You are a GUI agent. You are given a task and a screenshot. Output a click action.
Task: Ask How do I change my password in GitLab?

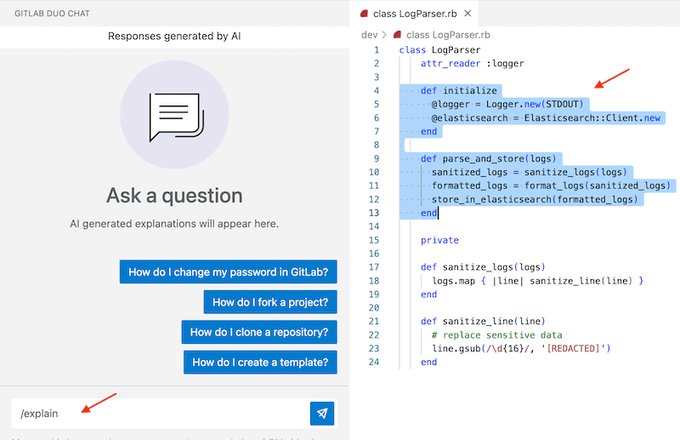pos(228,272)
